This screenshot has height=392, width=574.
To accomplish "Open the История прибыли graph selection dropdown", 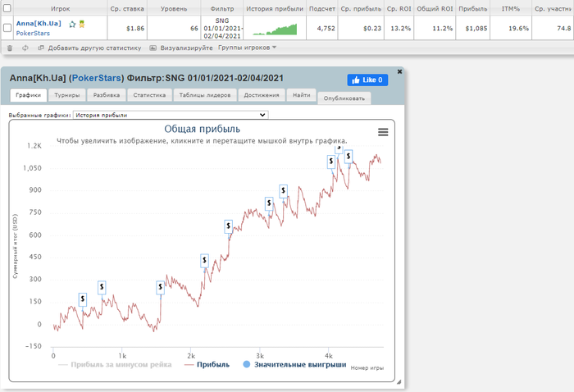I will [x=171, y=115].
